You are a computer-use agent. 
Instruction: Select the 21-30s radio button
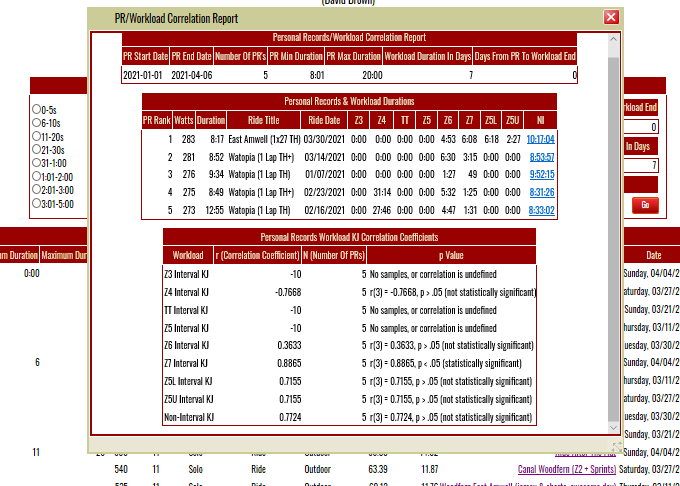[36, 149]
